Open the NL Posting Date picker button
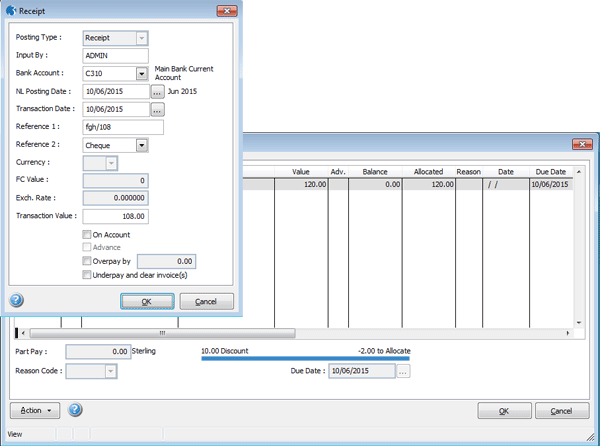The height and width of the screenshot is (446, 600). tap(157, 92)
